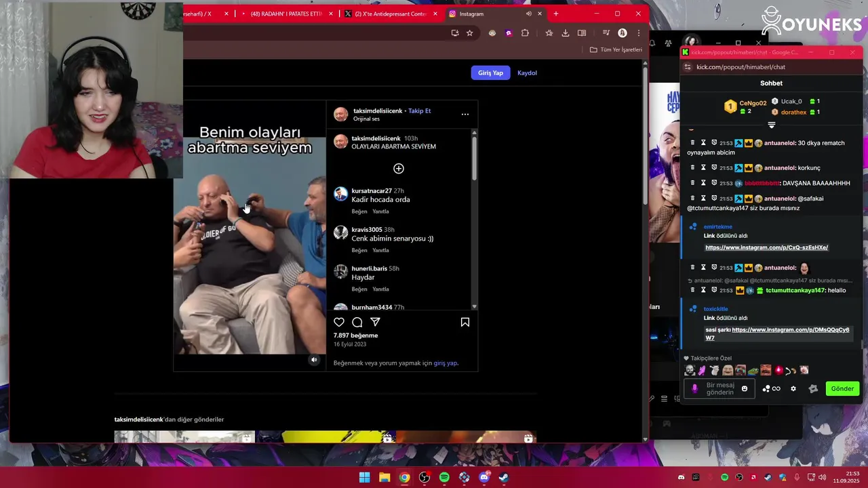Image resolution: width=868 pixels, height=488 pixels.
Task: Open hunerli.baris commenter profile
Action: (370, 269)
